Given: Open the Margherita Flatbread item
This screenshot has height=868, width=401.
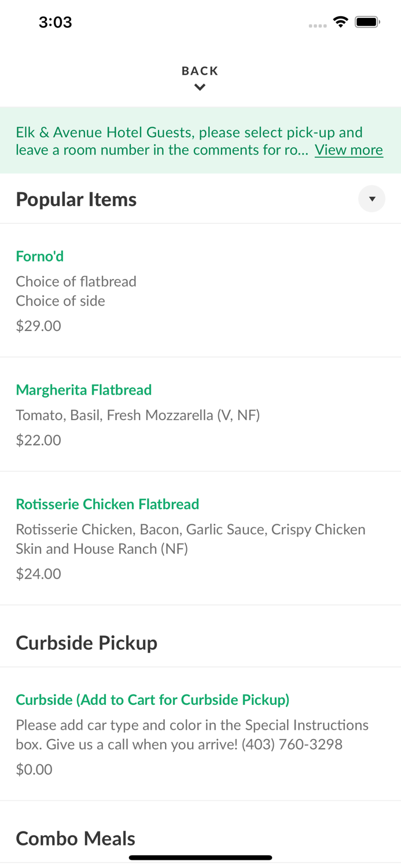Looking at the screenshot, I should [83, 389].
